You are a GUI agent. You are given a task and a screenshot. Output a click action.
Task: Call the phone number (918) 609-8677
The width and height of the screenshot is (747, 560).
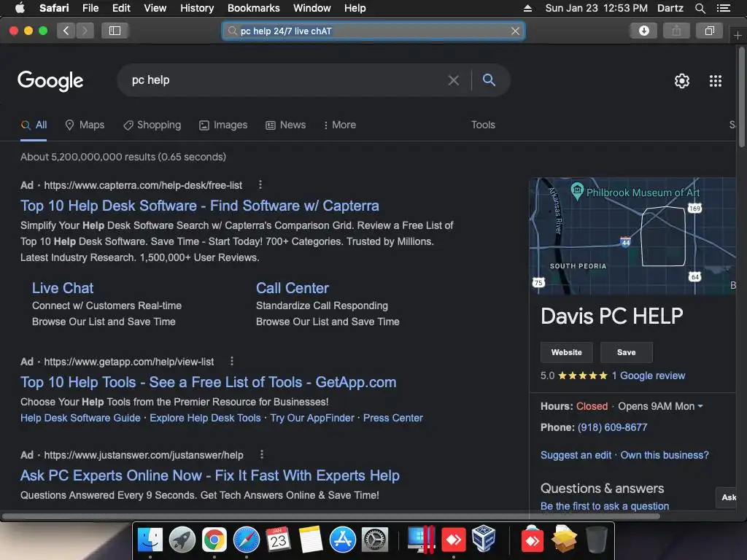(612, 427)
